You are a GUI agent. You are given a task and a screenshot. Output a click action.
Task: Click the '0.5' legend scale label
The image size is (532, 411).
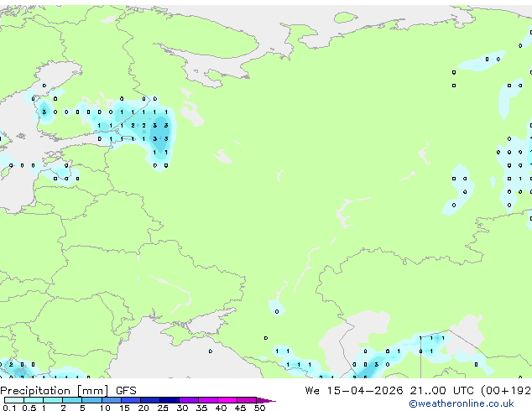29,408
